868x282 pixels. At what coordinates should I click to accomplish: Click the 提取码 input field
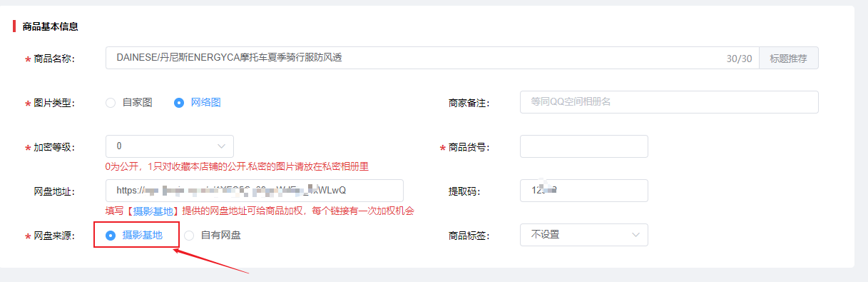coord(584,191)
